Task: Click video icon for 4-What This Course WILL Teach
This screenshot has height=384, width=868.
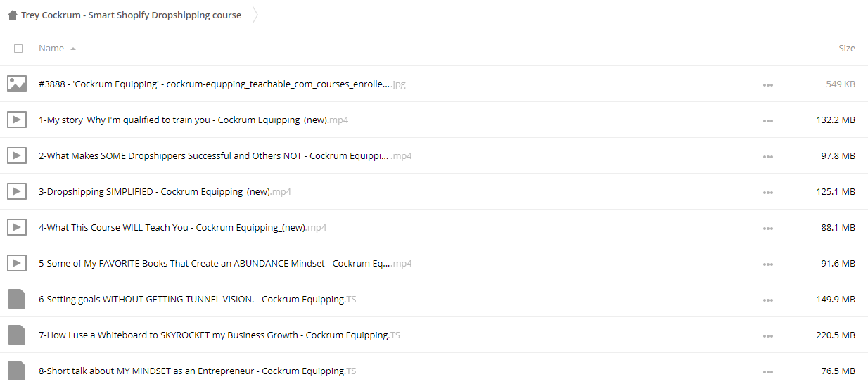Action: pos(17,227)
